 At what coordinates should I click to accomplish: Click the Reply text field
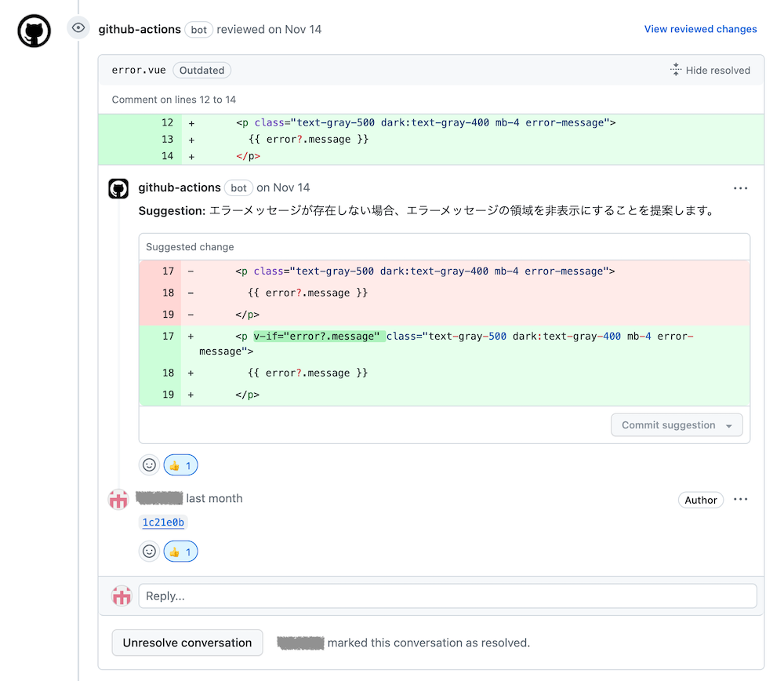447,596
